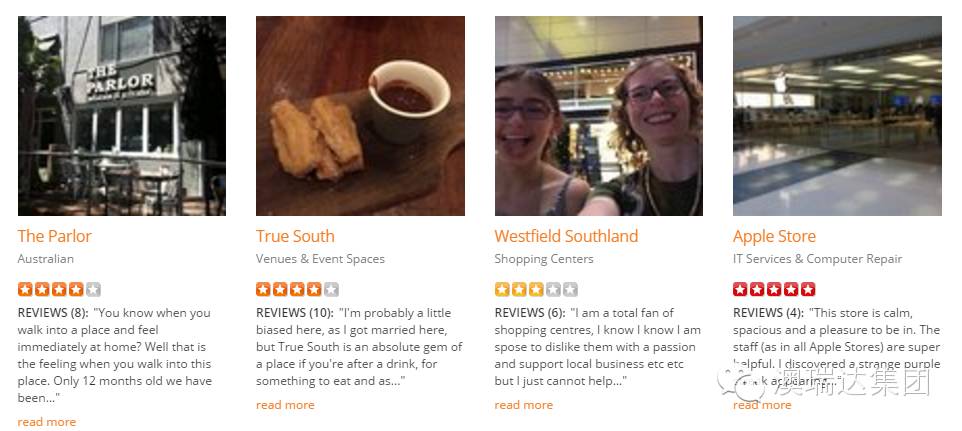
Task: Select Venues & Event Spaces category
Action: 320,259
